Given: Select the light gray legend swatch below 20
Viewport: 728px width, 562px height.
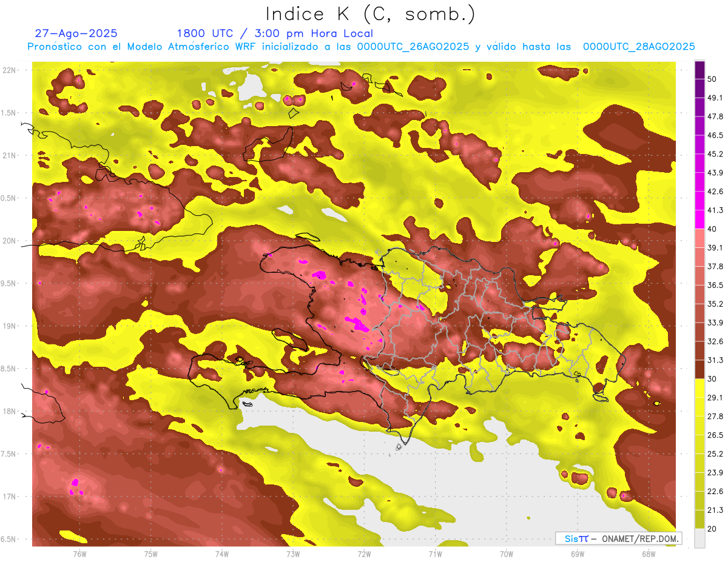Looking at the screenshot, I should tap(699, 538).
